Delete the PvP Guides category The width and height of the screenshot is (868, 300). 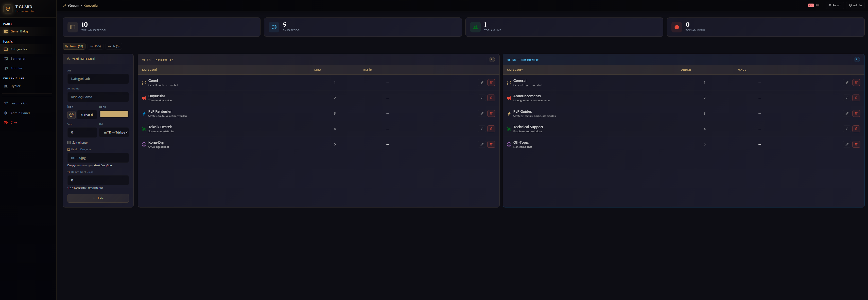856,114
